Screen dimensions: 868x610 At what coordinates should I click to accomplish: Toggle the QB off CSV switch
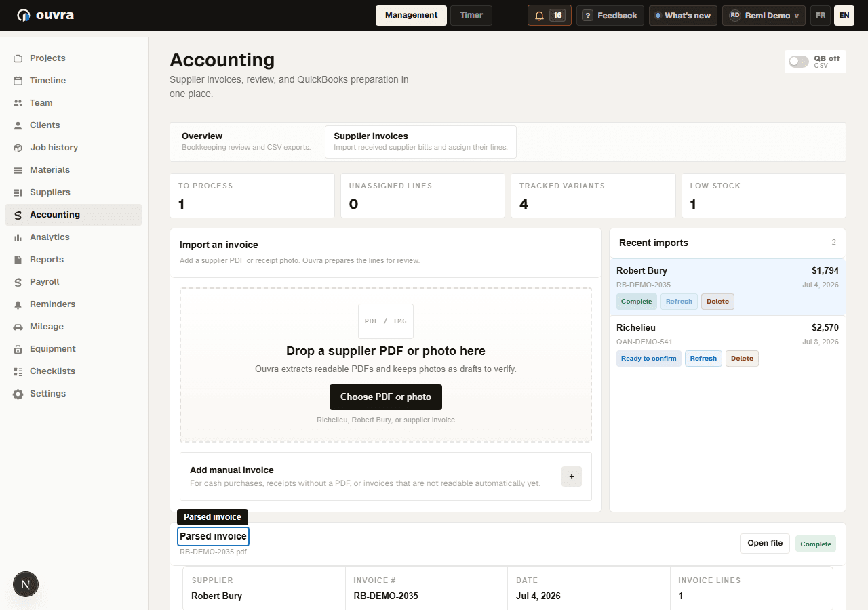pos(799,62)
